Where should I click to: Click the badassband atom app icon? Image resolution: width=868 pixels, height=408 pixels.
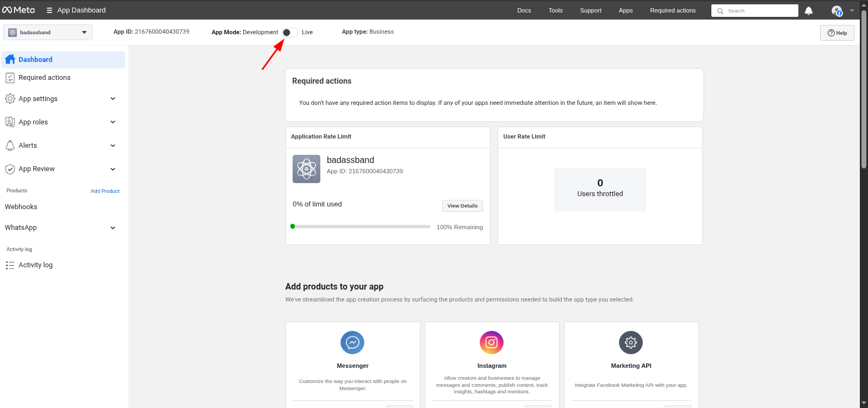(306, 169)
